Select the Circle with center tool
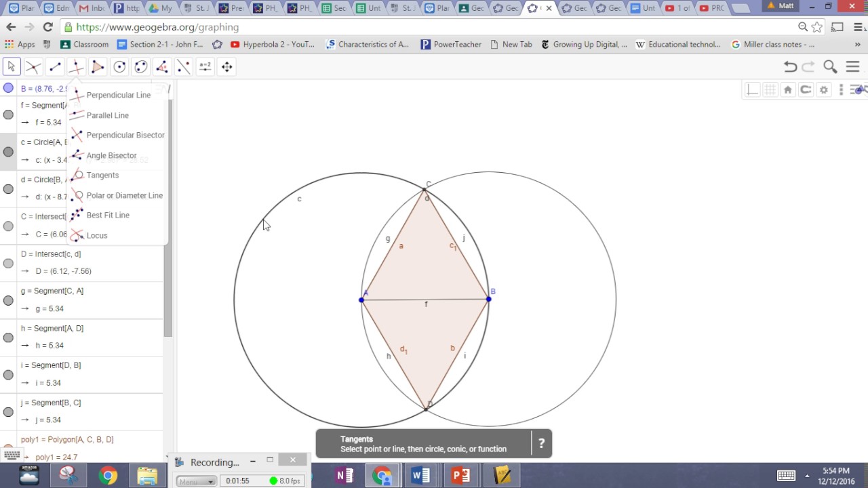The width and height of the screenshot is (868, 488). click(x=119, y=66)
